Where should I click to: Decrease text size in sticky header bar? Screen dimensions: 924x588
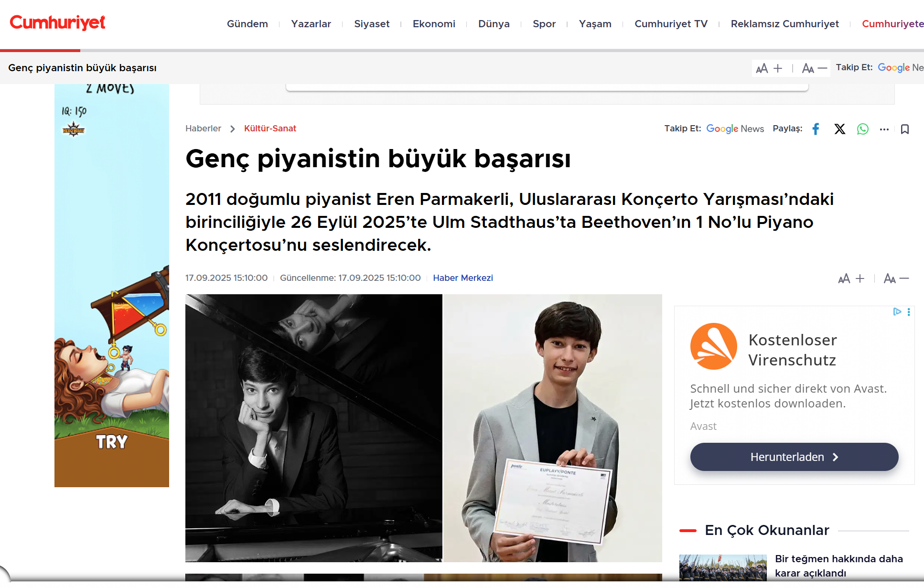(x=814, y=68)
